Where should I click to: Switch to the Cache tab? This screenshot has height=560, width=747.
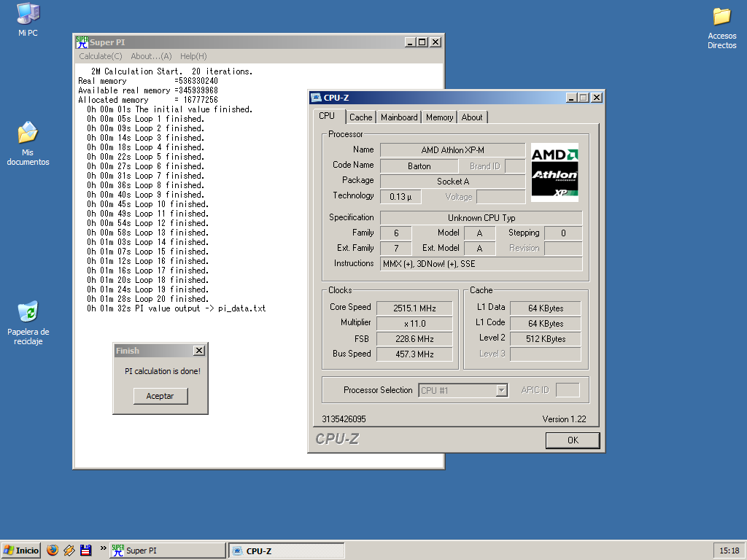click(360, 117)
